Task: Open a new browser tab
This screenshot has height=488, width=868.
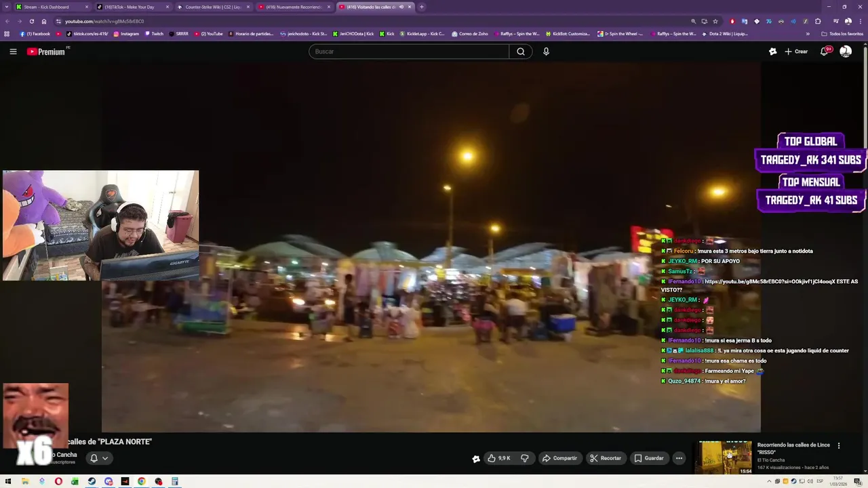Action: [x=422, y=7]
